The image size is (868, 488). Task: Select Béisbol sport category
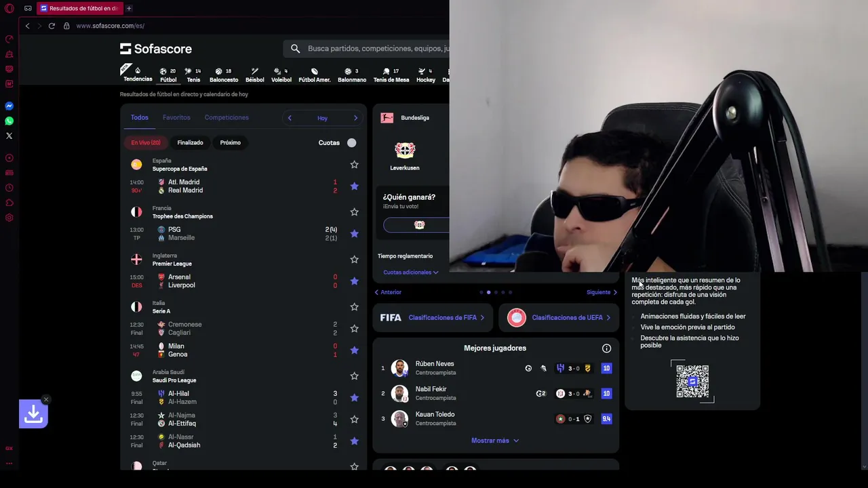(255, 75)
